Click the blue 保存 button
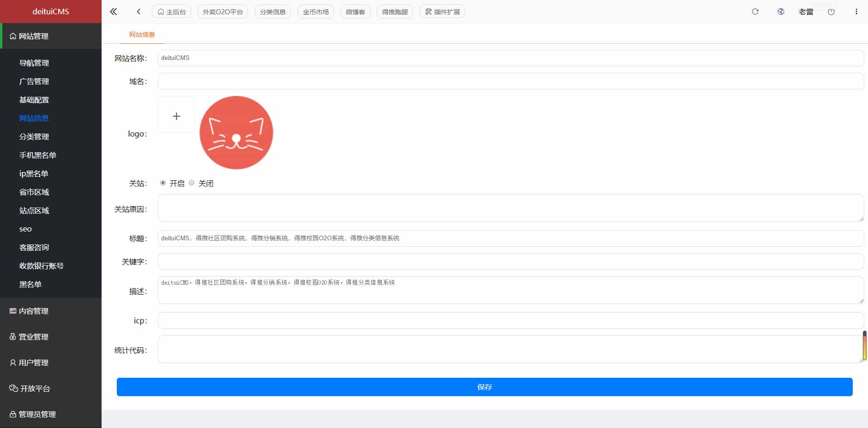The width and height of the screenshot is (868, 428). [x=484, y=387]
